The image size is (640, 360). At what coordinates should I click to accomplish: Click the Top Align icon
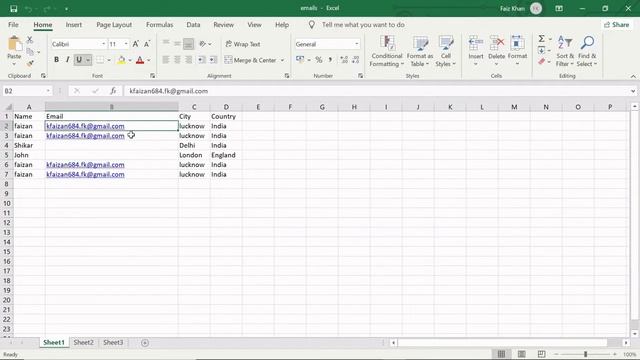(166, 43)
